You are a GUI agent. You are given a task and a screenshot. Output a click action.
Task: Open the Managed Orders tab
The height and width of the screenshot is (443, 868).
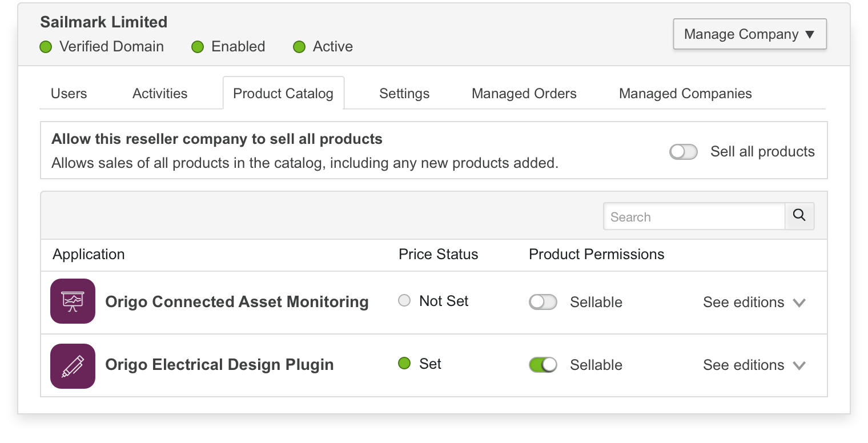(524, 94)
